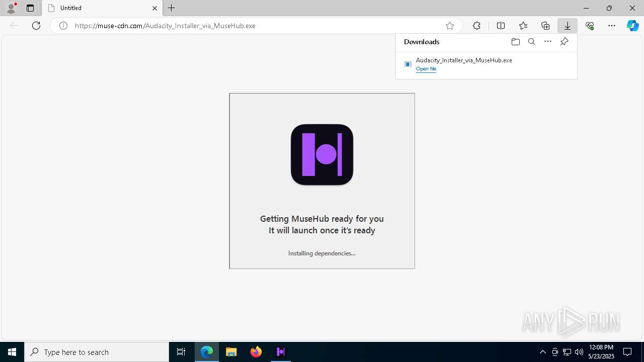This screenshot has height=362, width=644.
Task: Open Copilot sidebar icon
Action: point(632,26)
